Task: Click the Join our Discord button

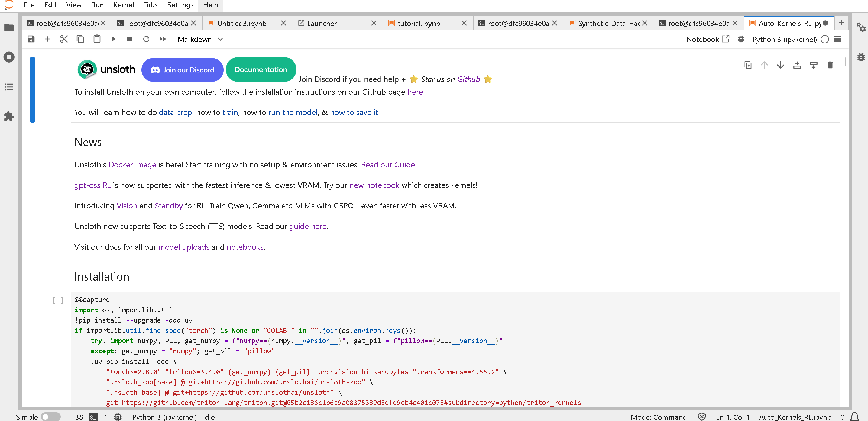Action: (182, 70)
